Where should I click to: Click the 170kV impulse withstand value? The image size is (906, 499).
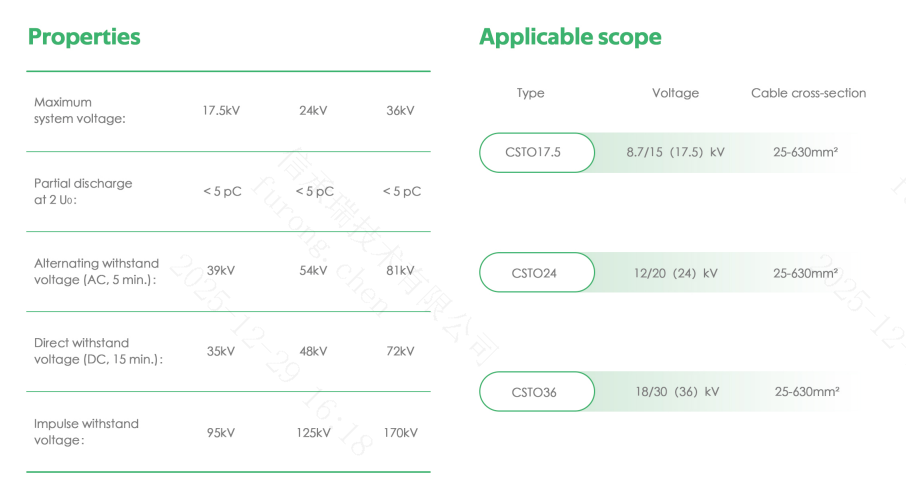[x=400, y=433]
